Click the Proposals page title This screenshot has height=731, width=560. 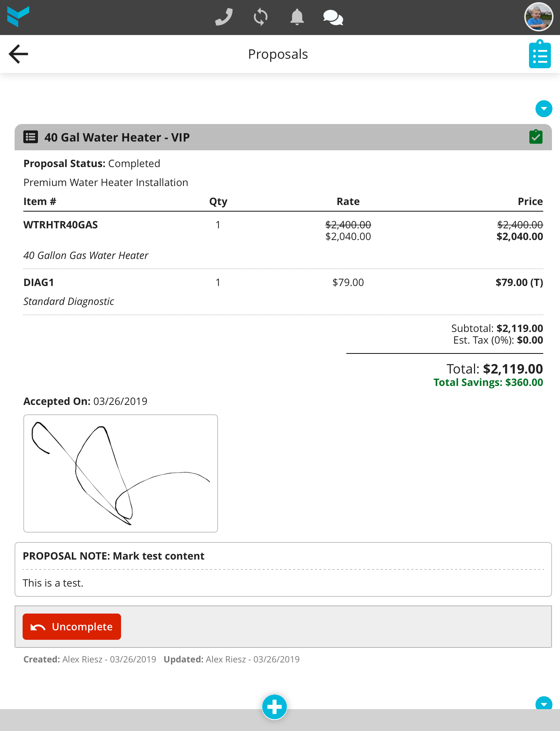click(278, 54)
